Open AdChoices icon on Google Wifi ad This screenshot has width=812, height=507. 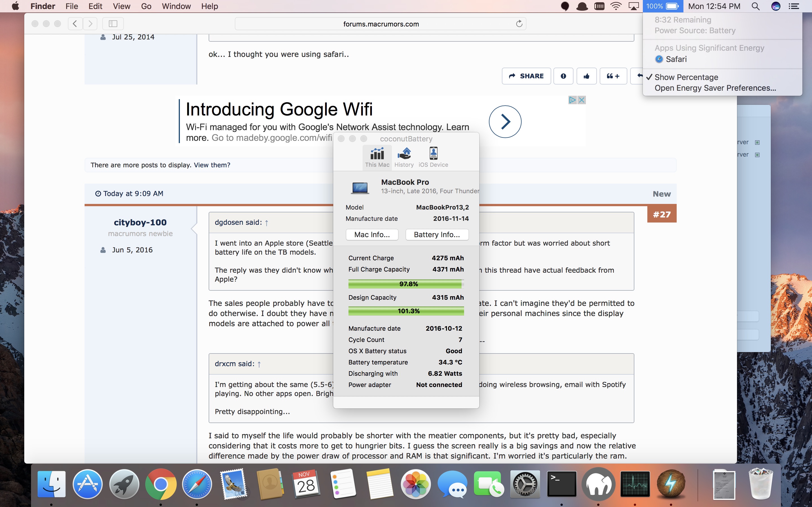tap(572, 100)
